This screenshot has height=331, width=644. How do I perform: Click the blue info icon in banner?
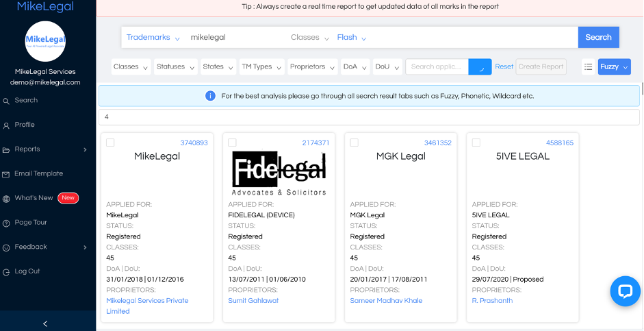click(210, 96)
